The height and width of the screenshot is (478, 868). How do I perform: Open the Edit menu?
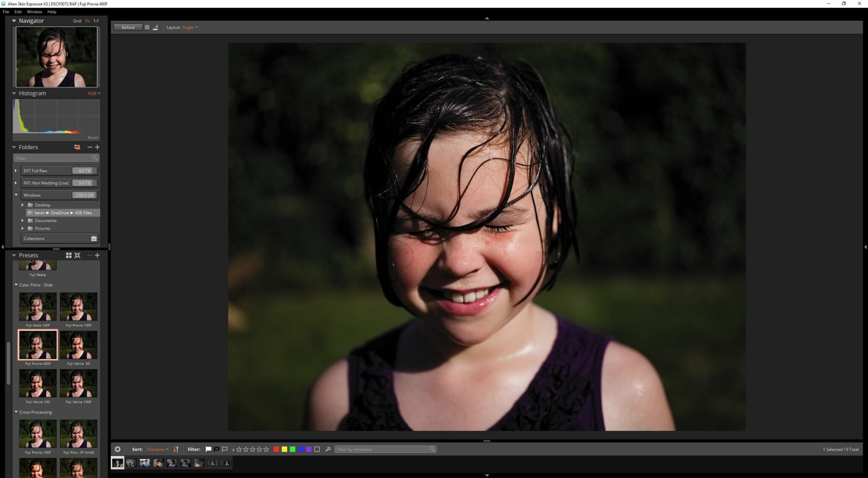coord(18,12)
